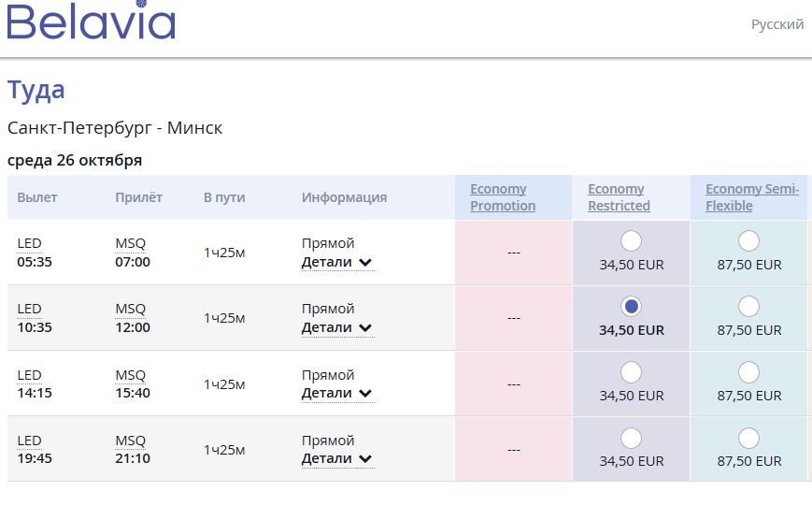The image size is (812, 506).
Task: Choose Semi-Flexible fare for 14:15 flight
Action: tap(748, 372)
